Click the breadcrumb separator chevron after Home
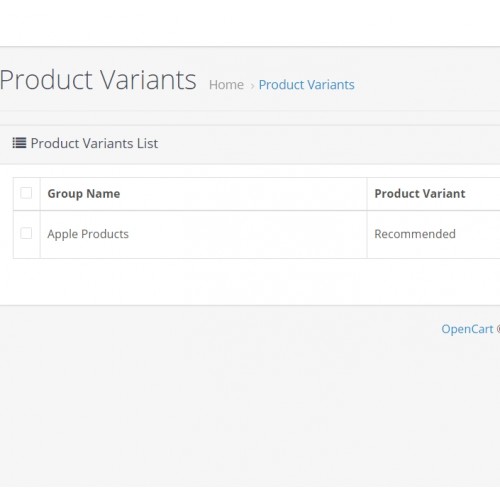This screenshot has width=500, height=500. [x=252, y=86]
